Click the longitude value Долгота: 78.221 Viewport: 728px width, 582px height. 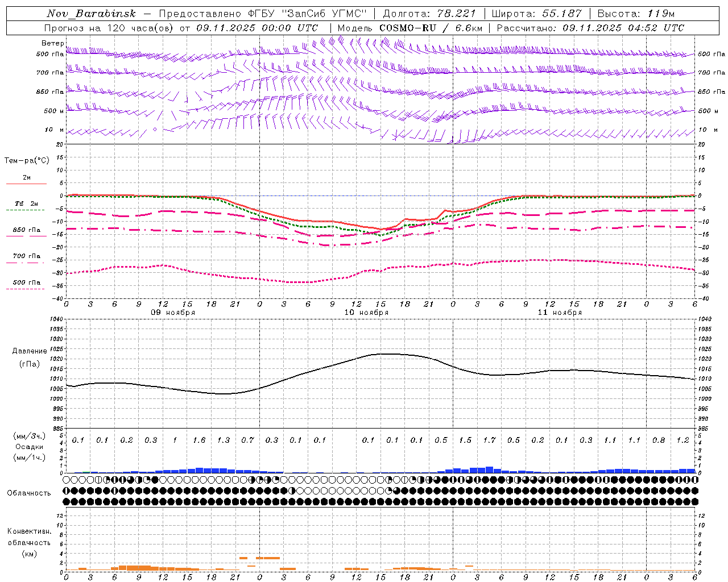pos(429,14)
